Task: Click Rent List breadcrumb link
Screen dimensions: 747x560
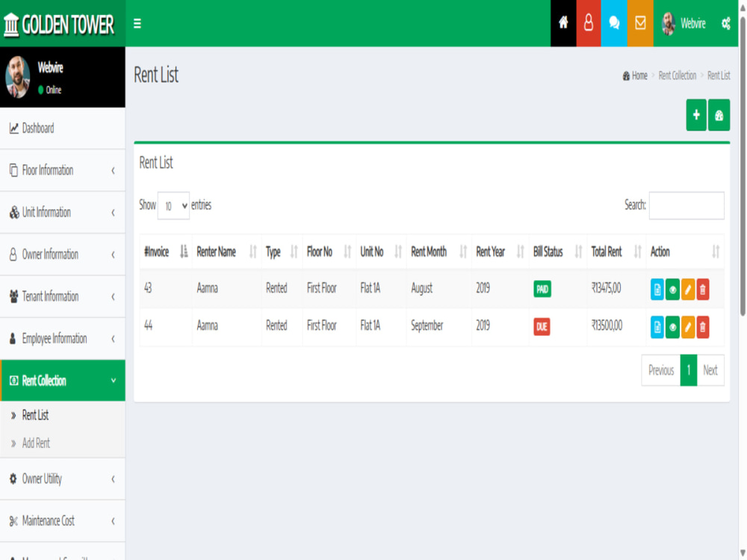Action: coord(719,75)
